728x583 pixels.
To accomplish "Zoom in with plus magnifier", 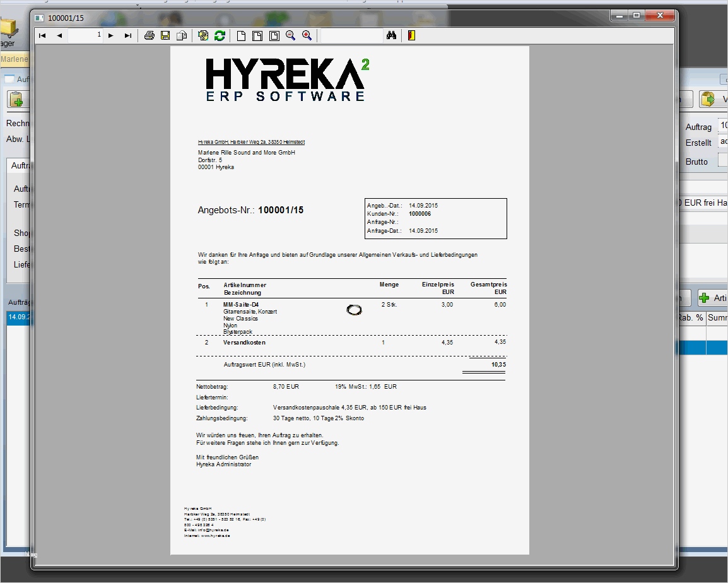I will coord(307,36).
